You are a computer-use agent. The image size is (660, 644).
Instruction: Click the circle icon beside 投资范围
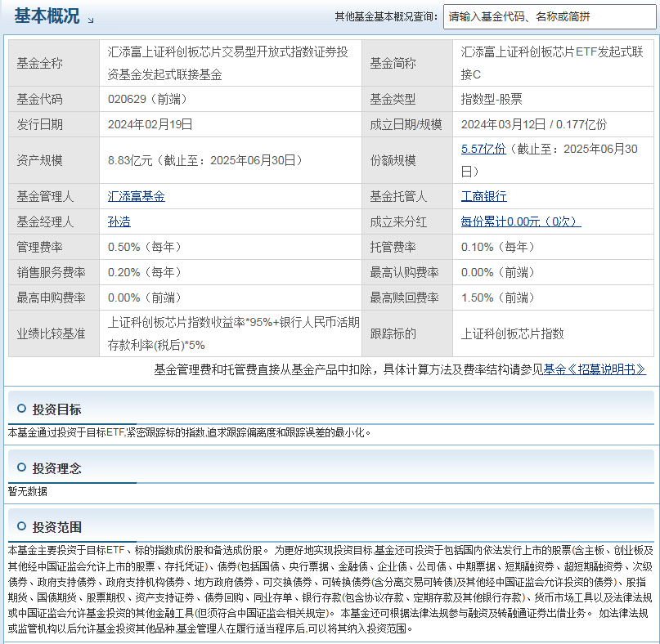point(21,526)
